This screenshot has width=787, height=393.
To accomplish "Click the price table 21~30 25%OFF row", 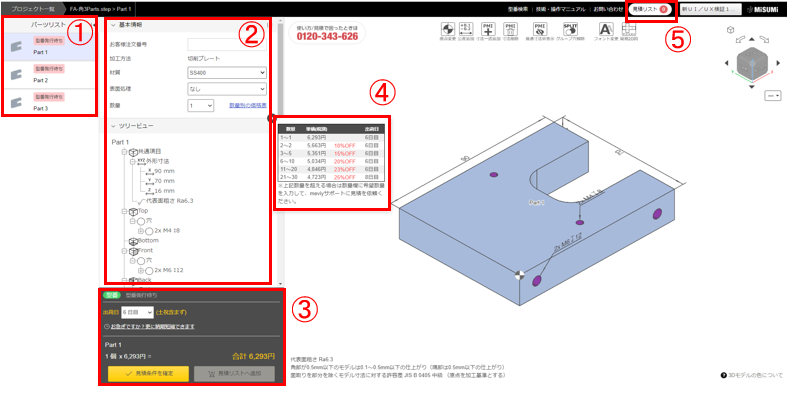I will click(x=331, y=177).
